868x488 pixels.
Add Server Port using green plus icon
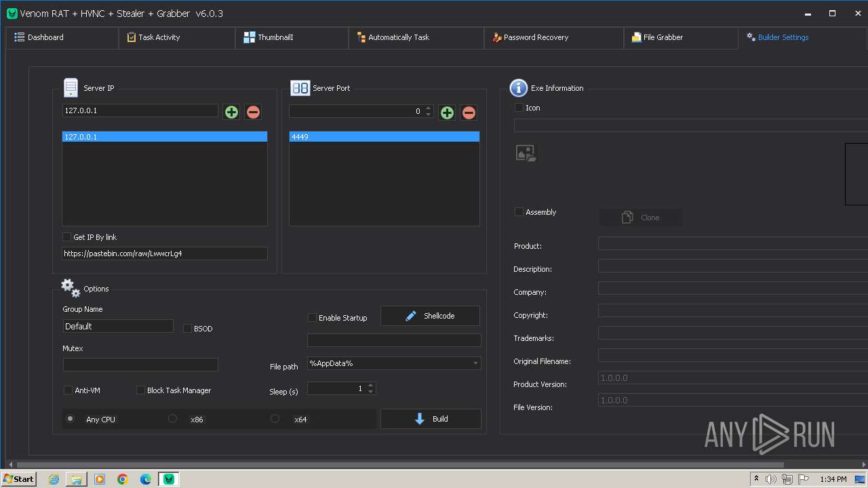tap(447, 113)
